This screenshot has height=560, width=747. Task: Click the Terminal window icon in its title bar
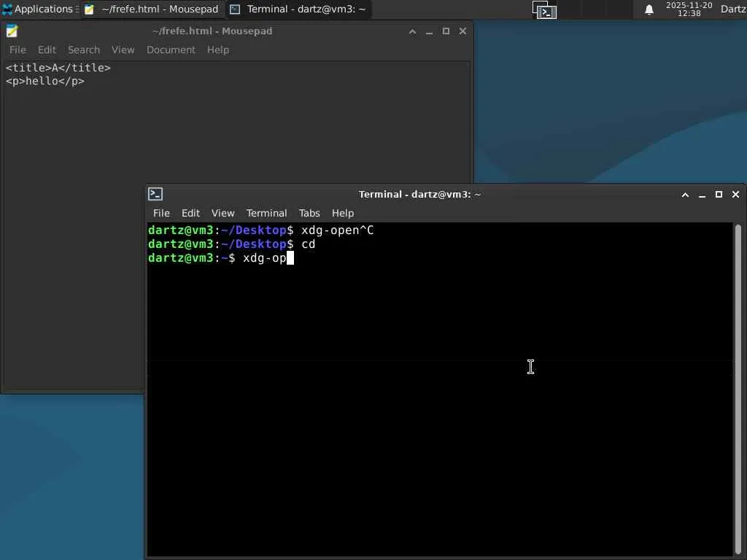click(x=155, y=194)
